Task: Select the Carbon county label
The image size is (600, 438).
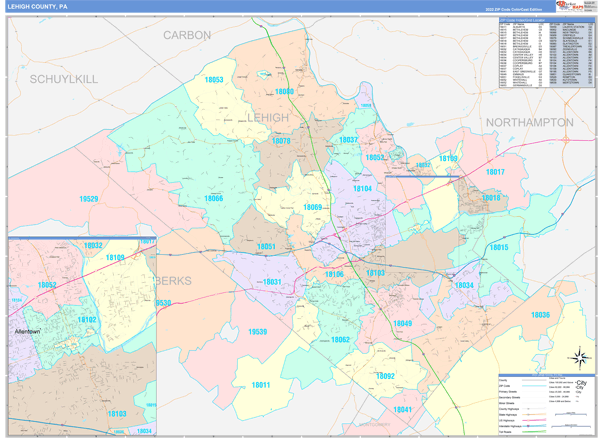Action: pos(187,35)
